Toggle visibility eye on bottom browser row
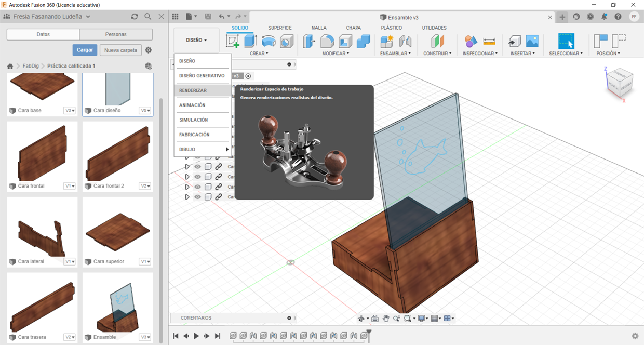This screenshot has height=345, width=644. click(197, 197)
